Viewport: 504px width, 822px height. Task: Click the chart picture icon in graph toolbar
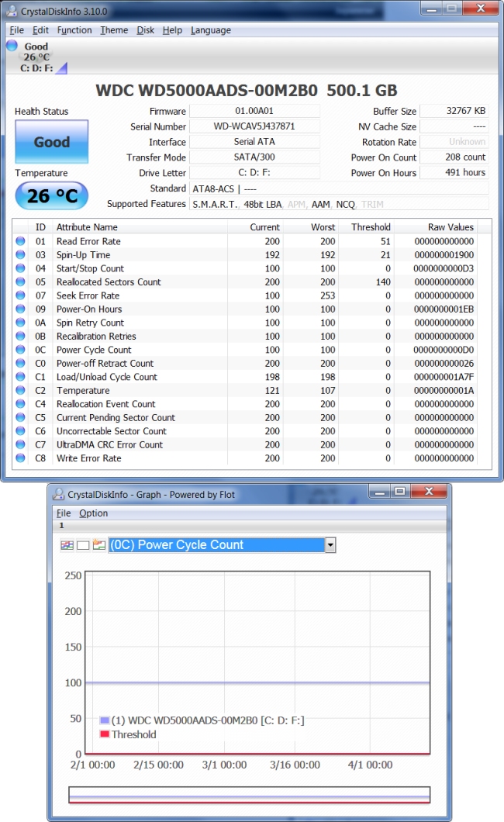tap(99, 545)
